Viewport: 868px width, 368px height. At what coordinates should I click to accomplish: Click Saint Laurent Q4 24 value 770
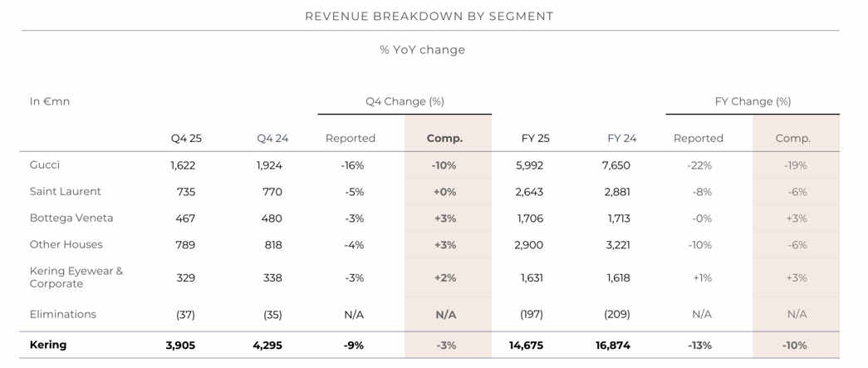(x=272, y=192)
